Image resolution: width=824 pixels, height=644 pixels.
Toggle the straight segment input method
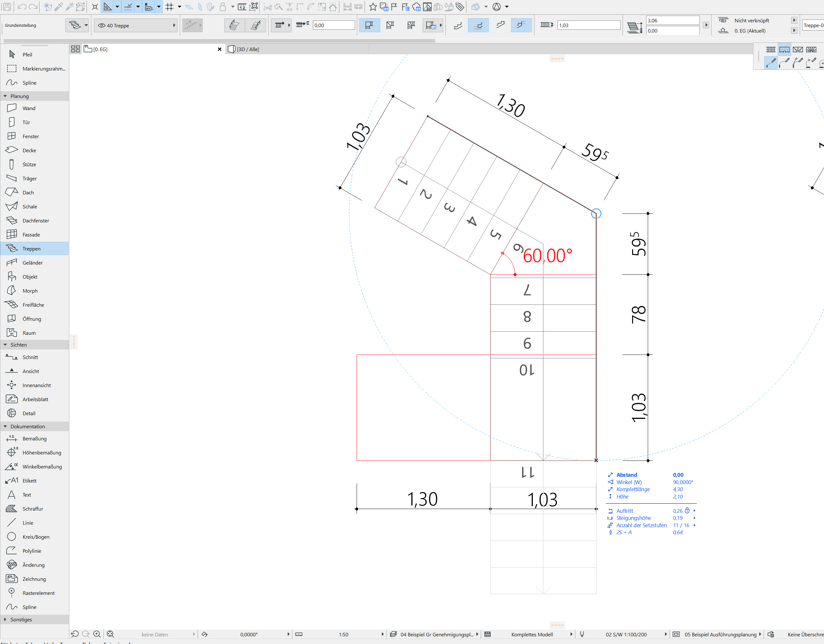[x=771, y=62]
